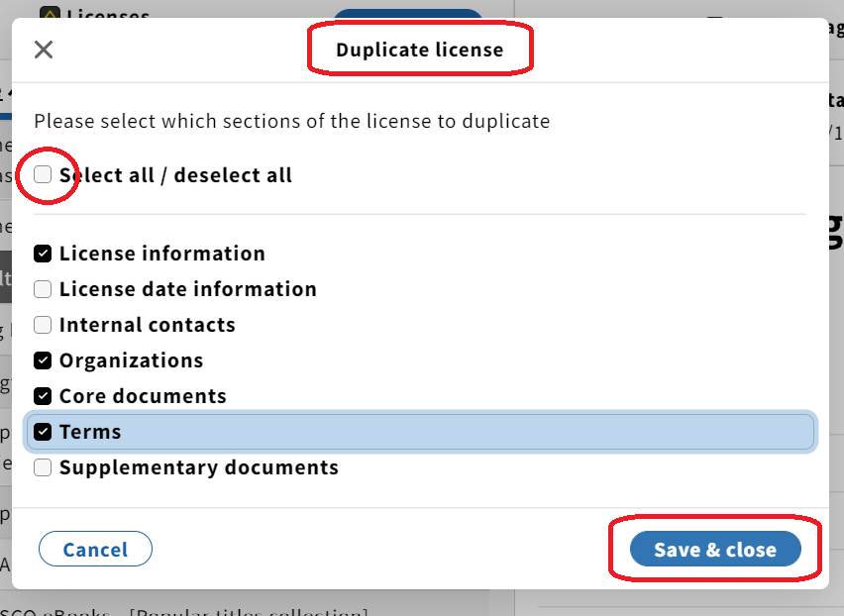Viewport: 844px width, 616px height.
Task: Tick the Select all / deselect all checkbox
Action: point(43,174)
